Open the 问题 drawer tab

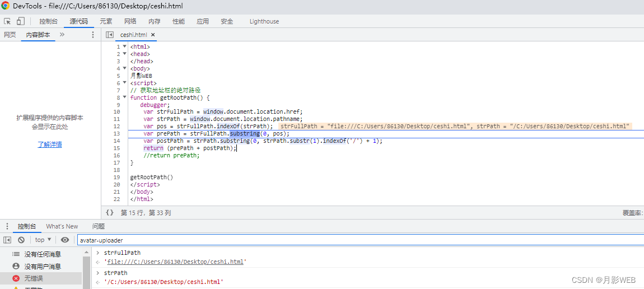(x=98, y=226)
